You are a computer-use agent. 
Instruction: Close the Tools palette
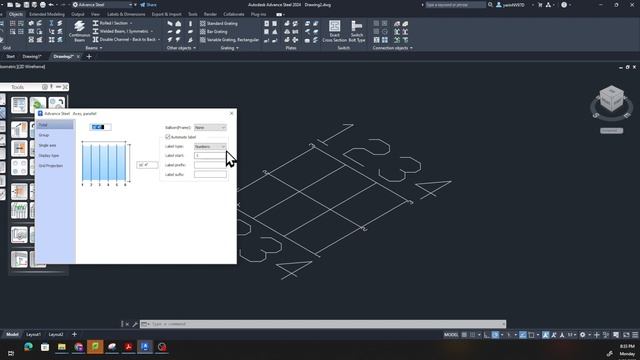[x=65, y=87]
